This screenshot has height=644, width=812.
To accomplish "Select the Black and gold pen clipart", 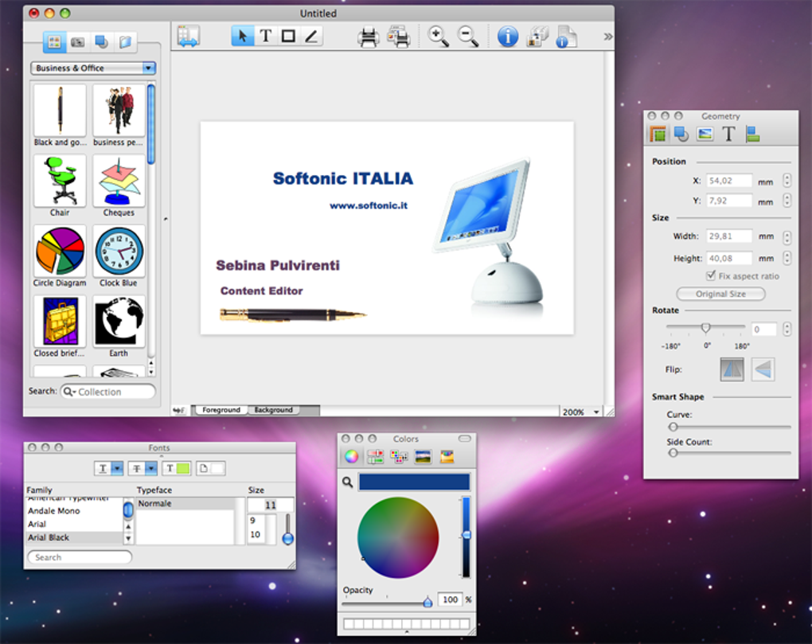I will pyautogui.click(x=60, y=111).
